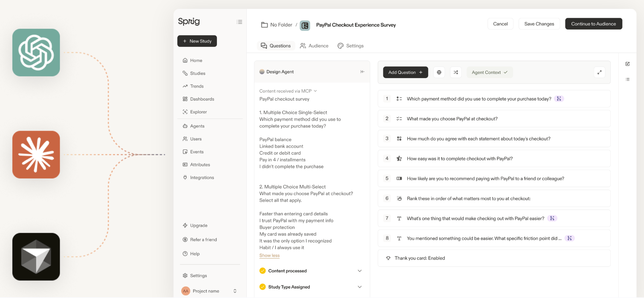Open Settings at the sidebar bottom
Screen dimensions: 644x298
click(x=195, y=276)
